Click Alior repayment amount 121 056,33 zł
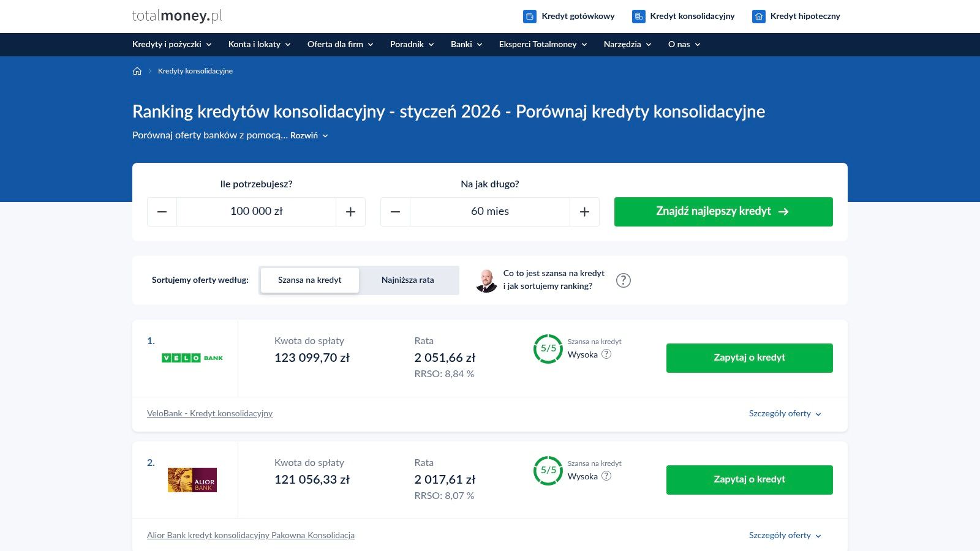This screenshot has width=980, height=551. tap(312, 479)
